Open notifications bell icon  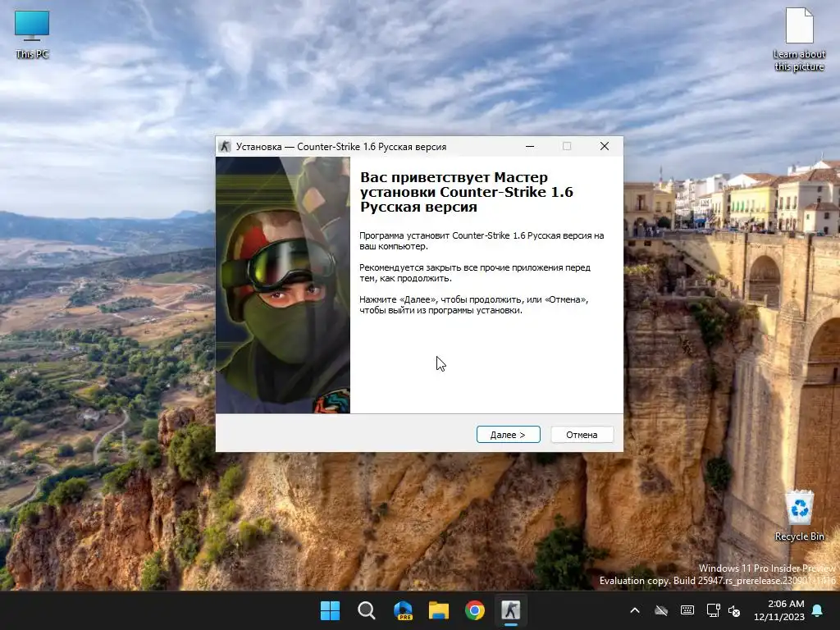[818, 610]
